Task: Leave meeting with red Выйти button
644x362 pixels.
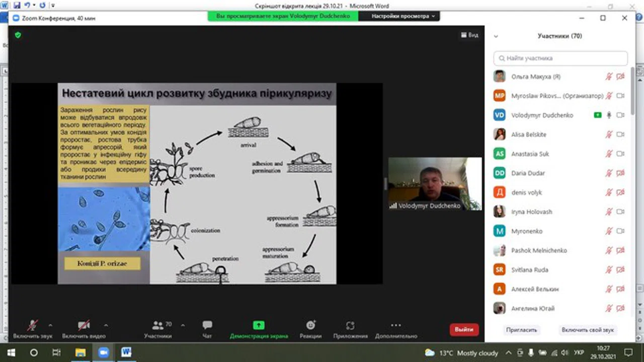Action: coord(464,330)
